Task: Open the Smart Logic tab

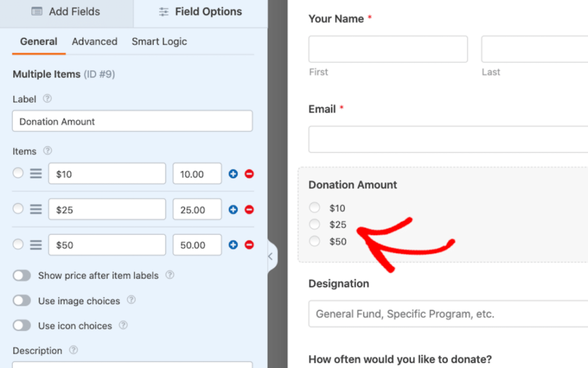Action: [x=159, y=41]
